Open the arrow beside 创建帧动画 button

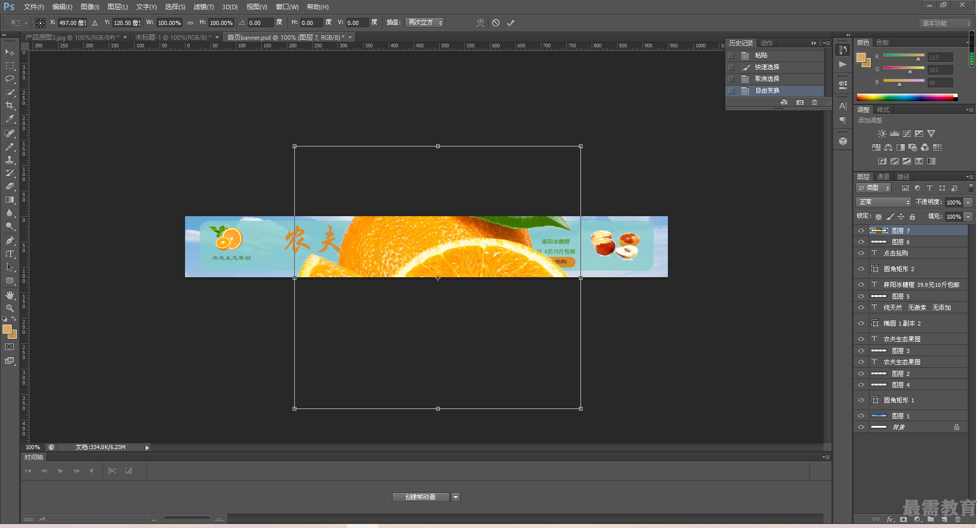(x=456, y=497)
